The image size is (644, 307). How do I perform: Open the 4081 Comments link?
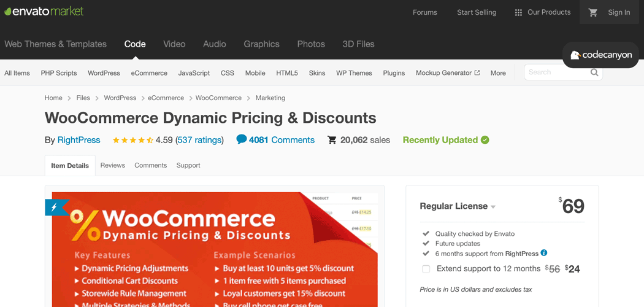click(282, 140)
